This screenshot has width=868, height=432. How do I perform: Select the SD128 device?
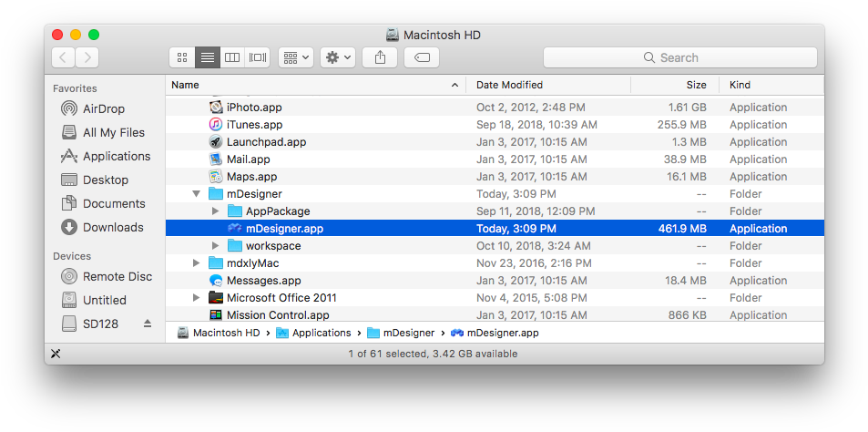[x=90, y=324]
